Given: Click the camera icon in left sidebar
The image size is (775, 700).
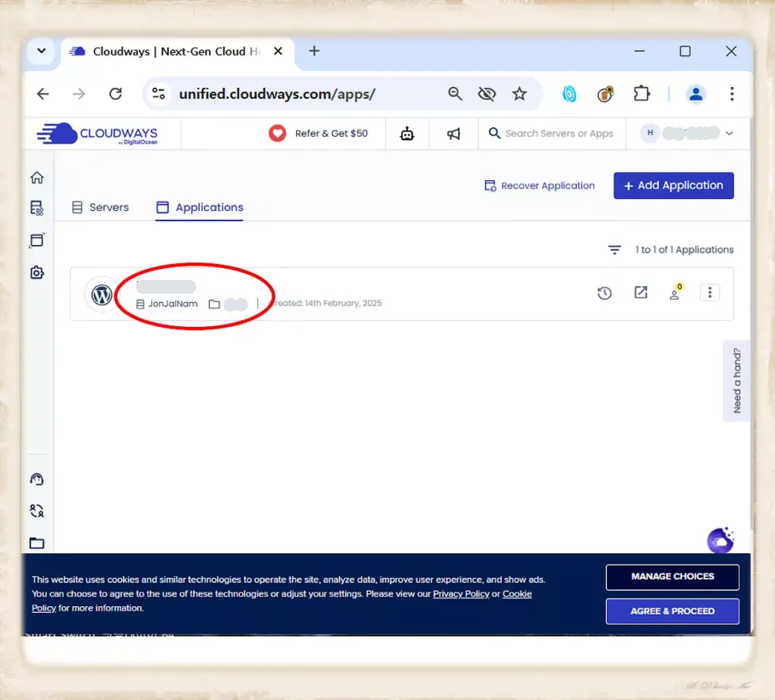Looking at the screenshot, I should (x=36, y=272).
